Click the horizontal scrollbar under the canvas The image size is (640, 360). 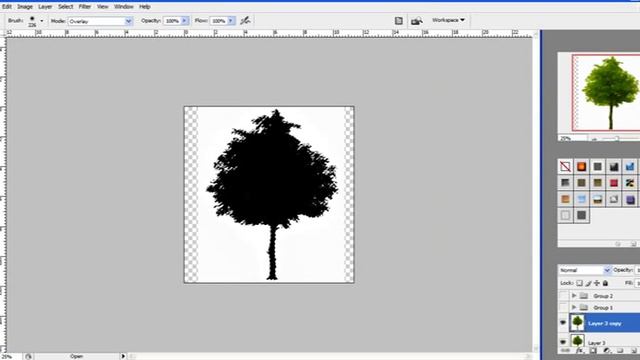click(x=330, y=356)
